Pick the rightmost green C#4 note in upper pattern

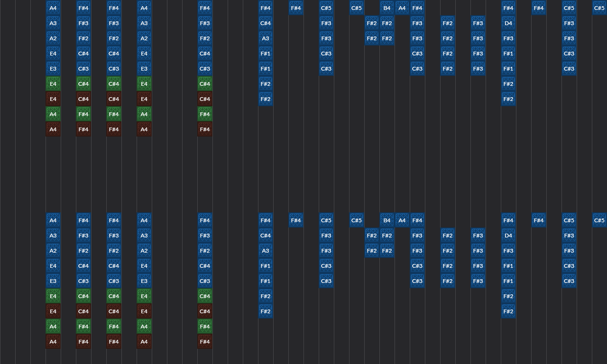click(x=205, y=84)
